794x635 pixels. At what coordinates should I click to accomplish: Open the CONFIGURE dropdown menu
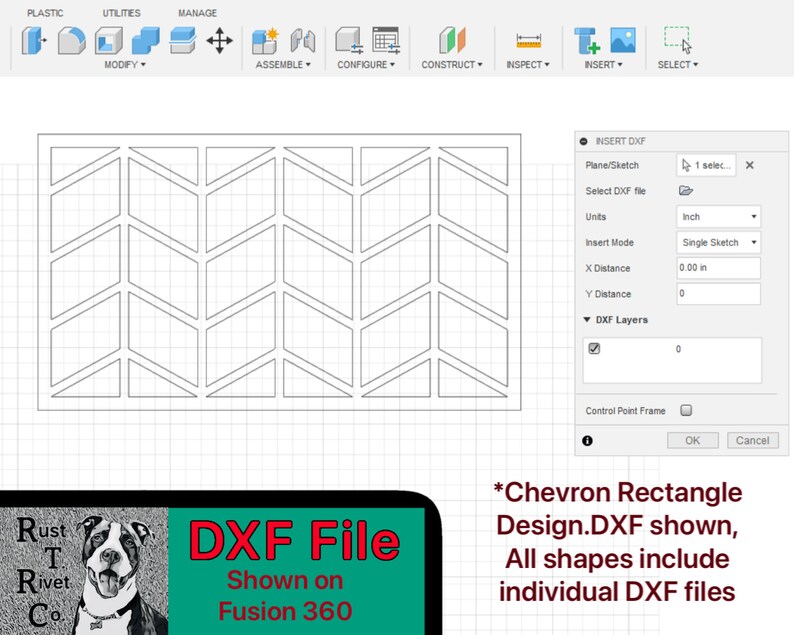(366, 65)
